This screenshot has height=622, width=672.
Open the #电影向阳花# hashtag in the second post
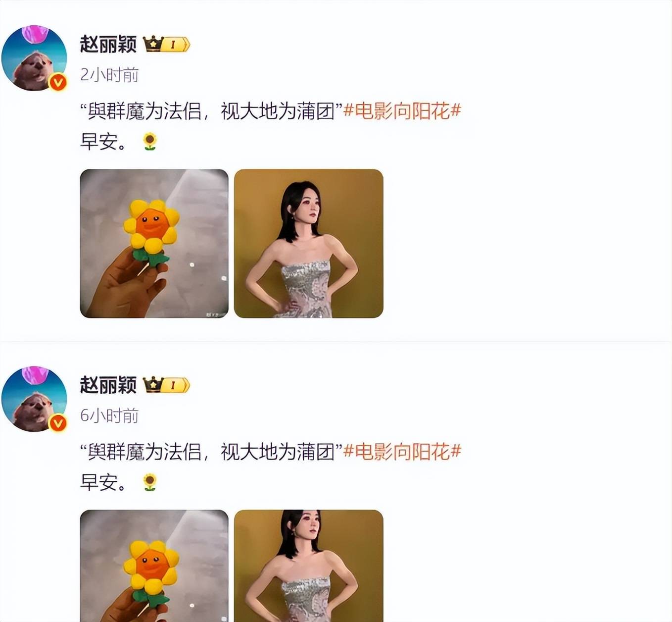point(402,452)
